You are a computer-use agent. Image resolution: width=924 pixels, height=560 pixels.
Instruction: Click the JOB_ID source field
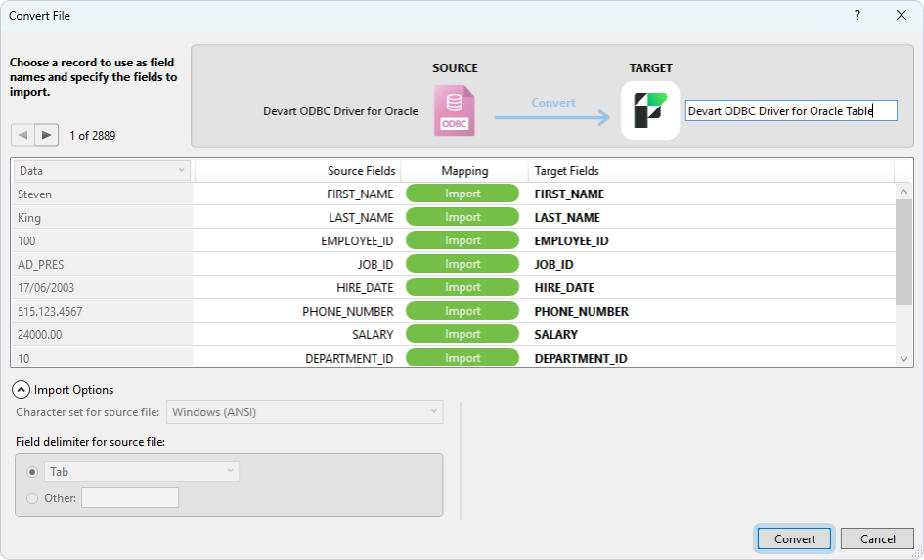click(x=374, y=265)
